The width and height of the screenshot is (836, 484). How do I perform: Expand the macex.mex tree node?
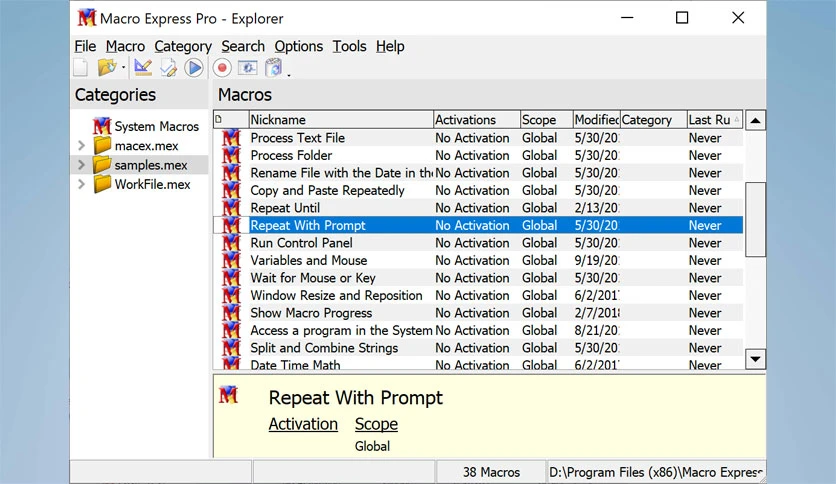[x=82, y=146]
